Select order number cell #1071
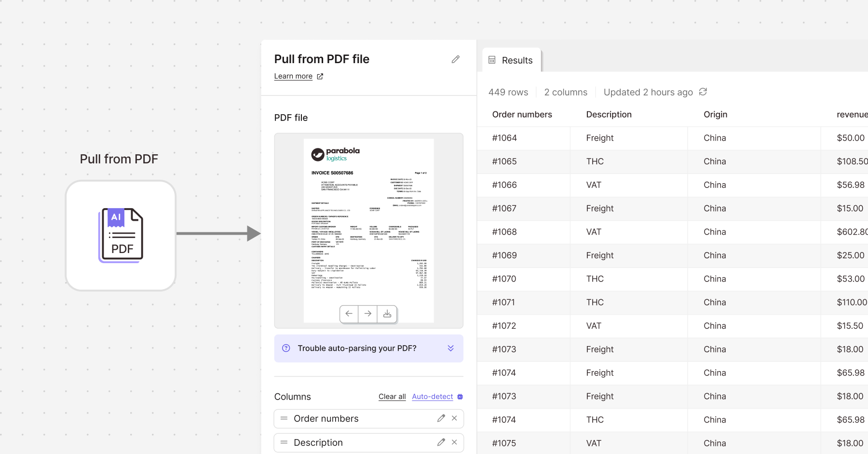The width and height of the screenshot is (868, 454). click(524, 303)
